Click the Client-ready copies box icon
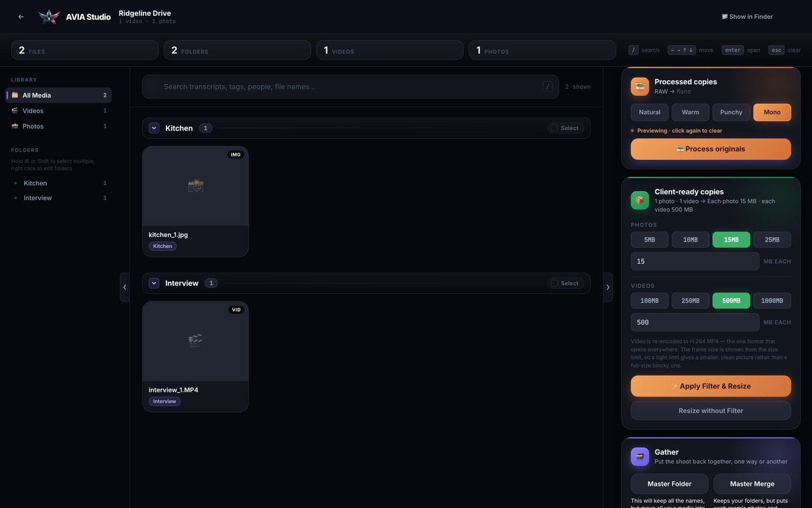This screenshot has height=508, width=812. 640,200
